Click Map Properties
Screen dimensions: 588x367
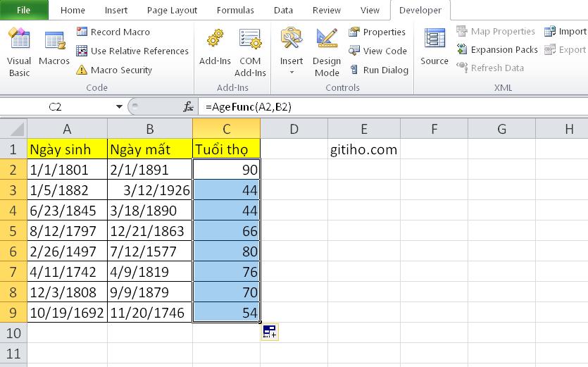click(495, 31)
